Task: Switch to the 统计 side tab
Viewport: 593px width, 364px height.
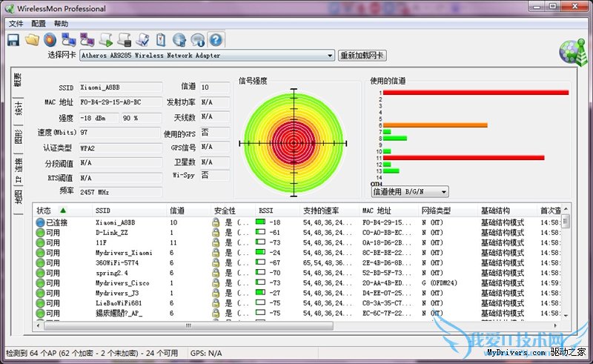Action: coord(19,109)
